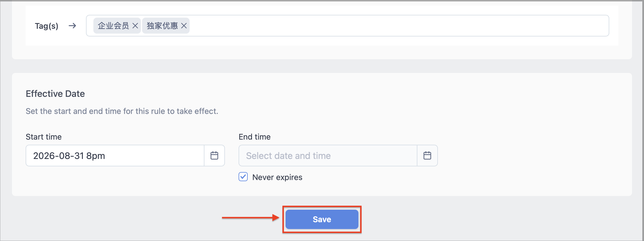The width and height of the screenshot is (644, 241).
Task: Select the 企业会员 tag chip text
Action: pos(113,26)
